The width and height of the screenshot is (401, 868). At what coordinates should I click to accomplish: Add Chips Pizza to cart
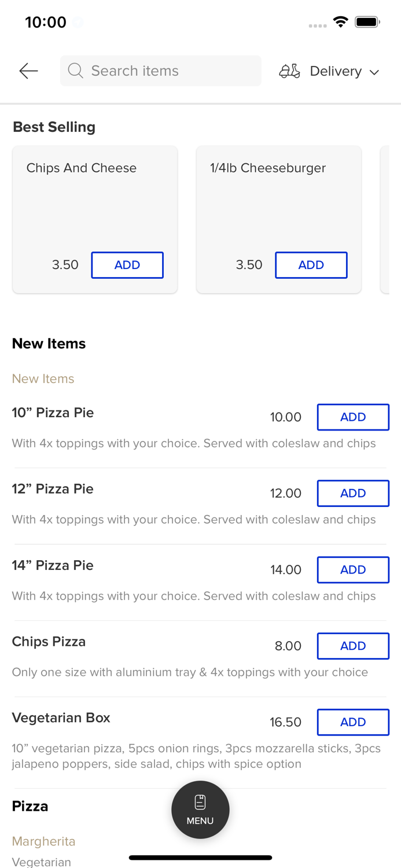(353, 646)
